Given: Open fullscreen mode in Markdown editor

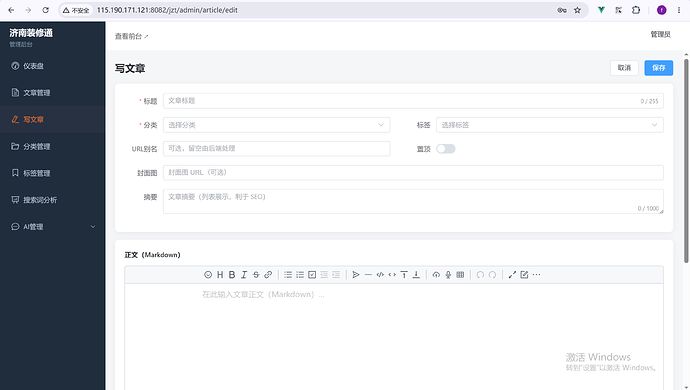Looking at the screenshot, I should pyautogui.click(x=512, y=275).
